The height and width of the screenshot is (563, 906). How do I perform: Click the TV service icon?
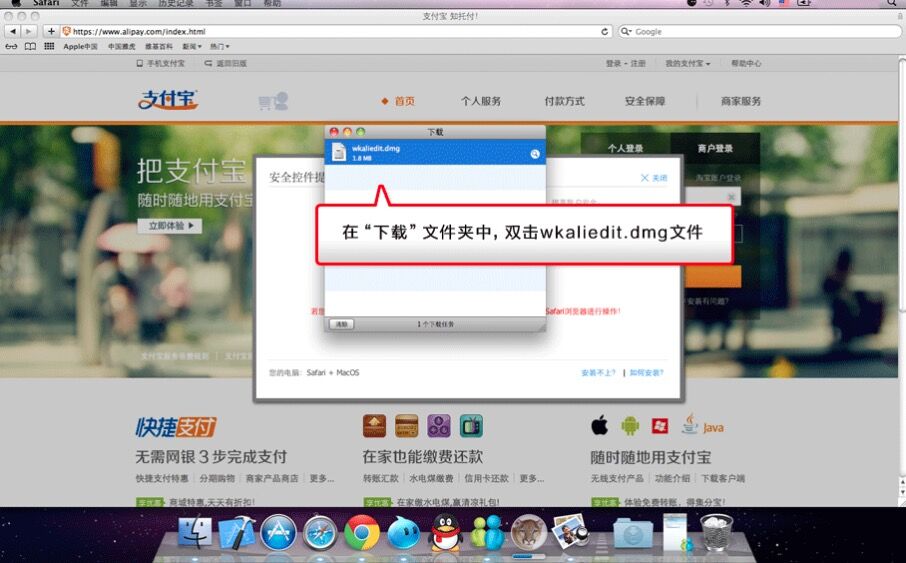471,426
